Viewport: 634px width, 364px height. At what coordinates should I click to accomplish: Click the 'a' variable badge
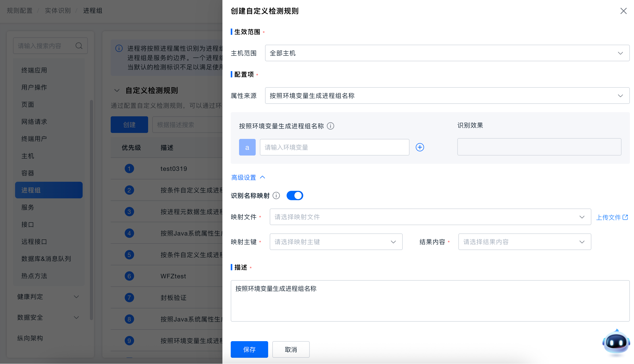(x=247, y=147)
